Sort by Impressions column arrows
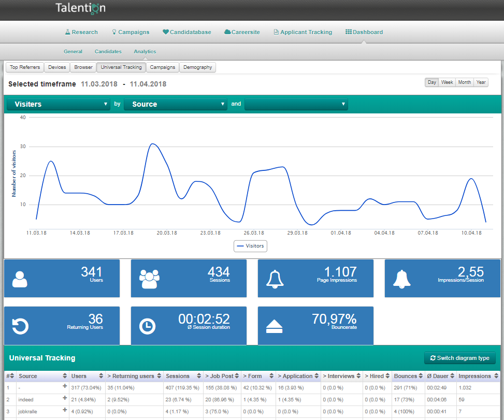This screenshot has height=420, width=504. [496, 376]
